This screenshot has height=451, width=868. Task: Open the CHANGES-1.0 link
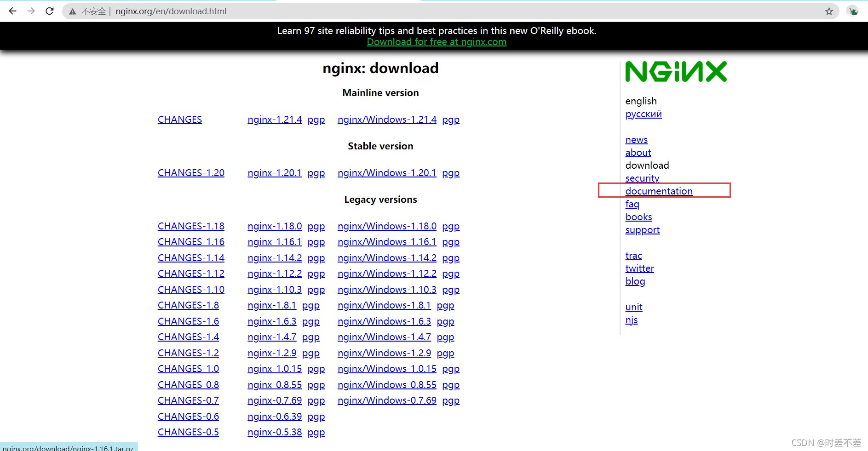point(188,369)
